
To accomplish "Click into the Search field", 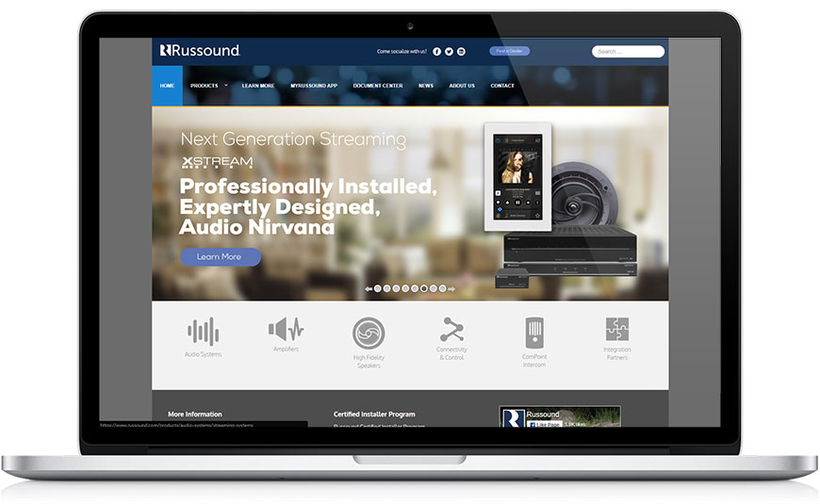I will [628, 52].
